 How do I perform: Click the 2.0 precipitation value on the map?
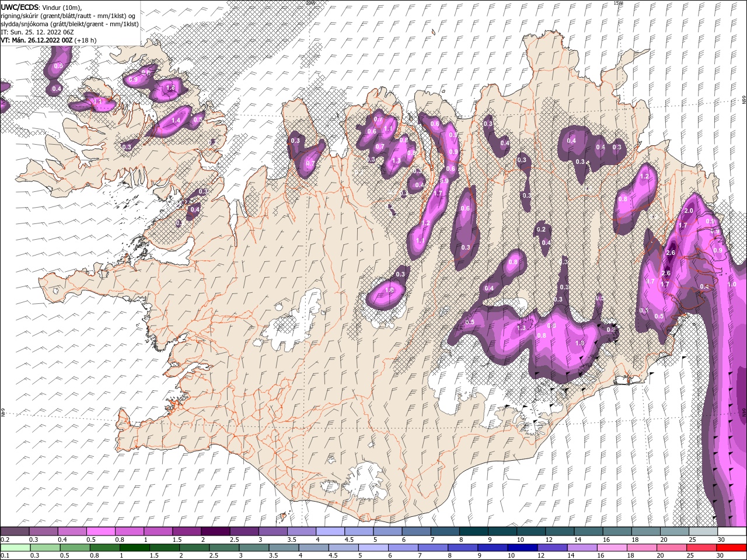pos(688,211)
